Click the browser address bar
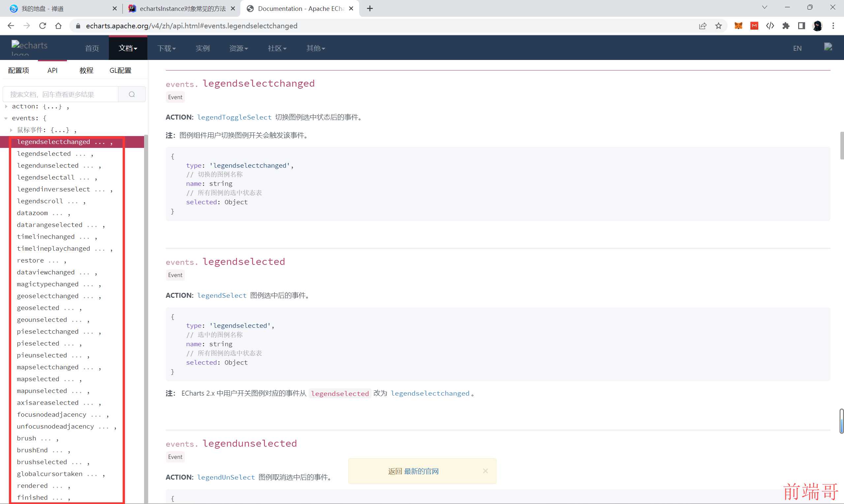 pos(384,26)
